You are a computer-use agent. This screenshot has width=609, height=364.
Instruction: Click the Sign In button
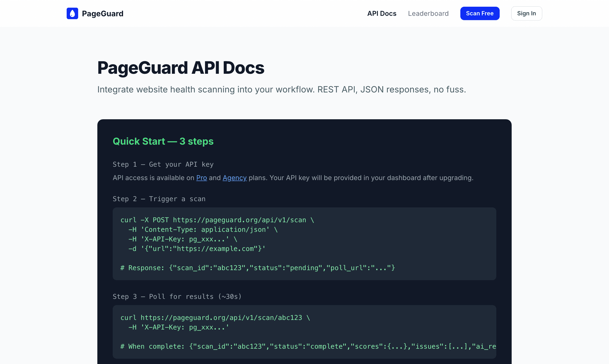pos(526,13)
